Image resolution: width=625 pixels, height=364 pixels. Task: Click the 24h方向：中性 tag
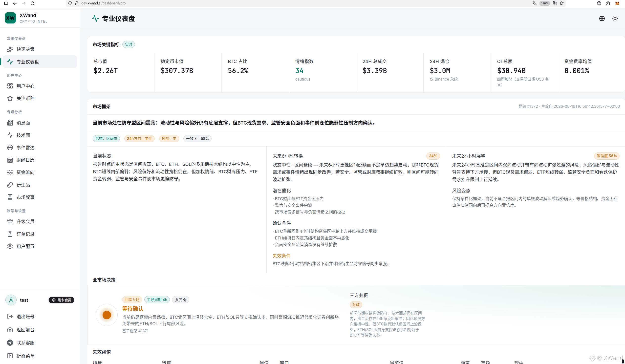point(139,139)
